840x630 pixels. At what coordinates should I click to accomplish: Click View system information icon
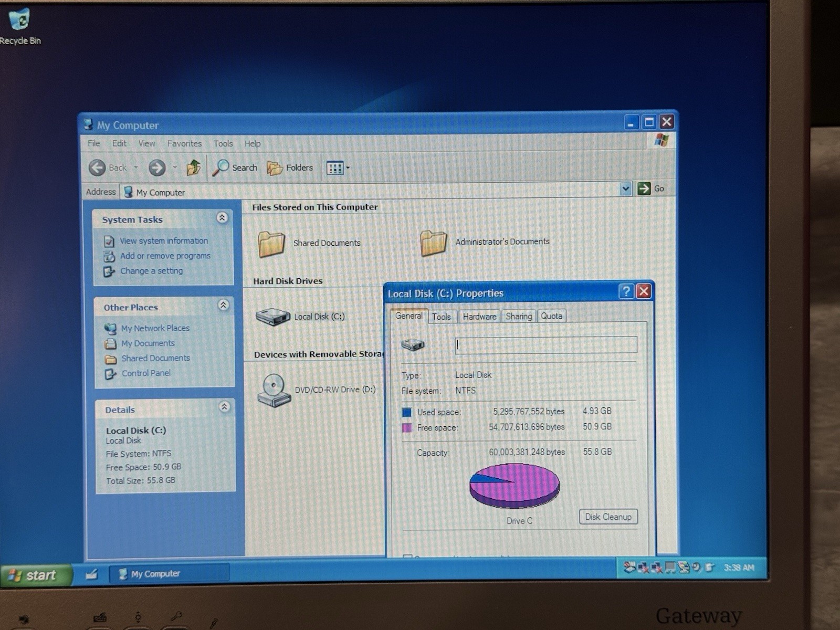109,241
